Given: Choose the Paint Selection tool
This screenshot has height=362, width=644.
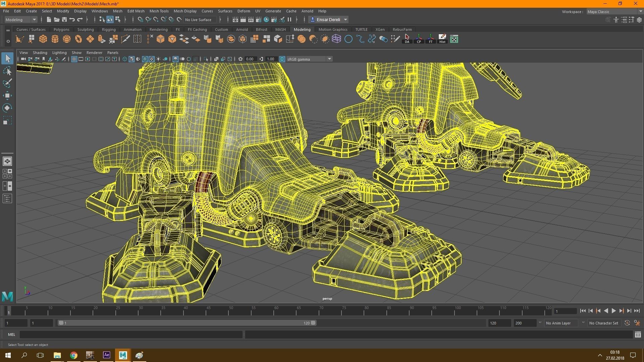Looking at the screenshot, I should (x=7, y=83).
